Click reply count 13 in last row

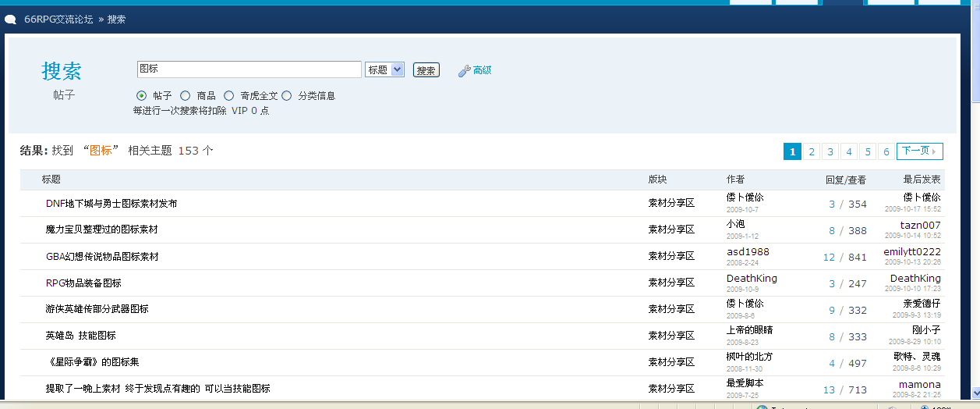(x=829, y=389)
